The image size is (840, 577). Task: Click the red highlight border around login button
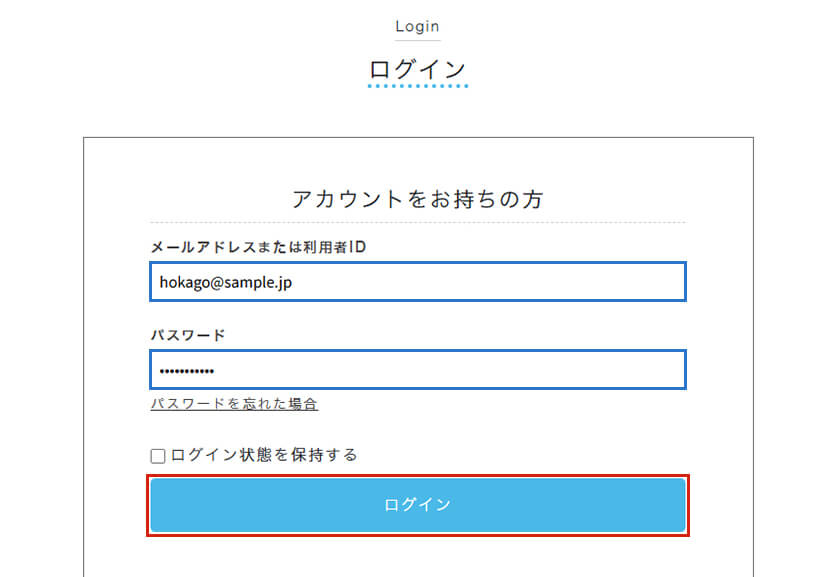tap(418, 475)
